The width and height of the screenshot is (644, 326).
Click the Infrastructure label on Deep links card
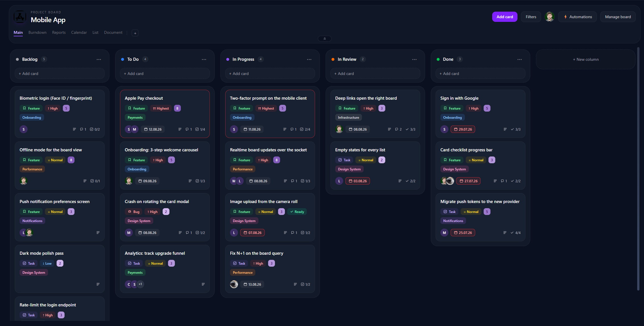(x=348, y=117)
